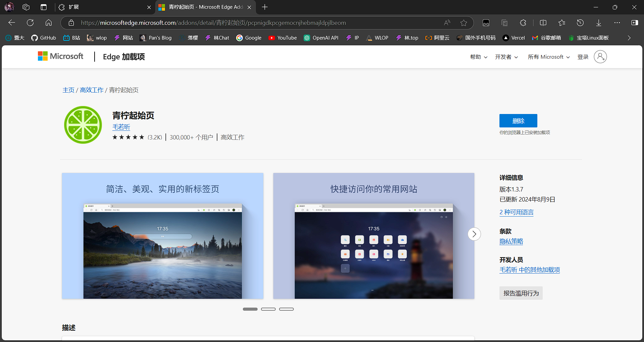Show more bookmarks overflow chevron
644x342 pixels.
click(x=629, y=38)
